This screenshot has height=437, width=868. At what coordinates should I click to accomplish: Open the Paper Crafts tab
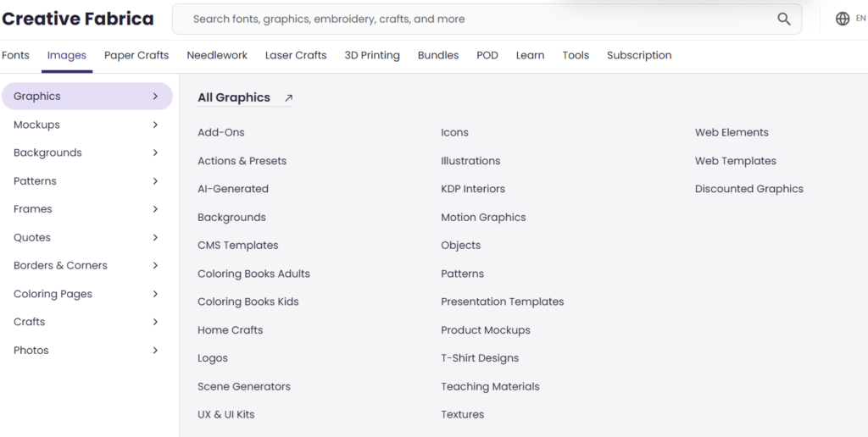(136, 55)
